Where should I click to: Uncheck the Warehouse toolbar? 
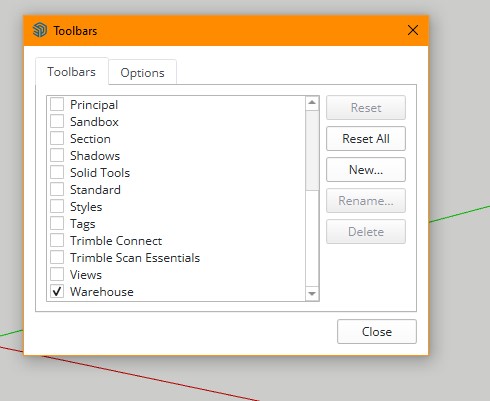[x=57, y=291]
